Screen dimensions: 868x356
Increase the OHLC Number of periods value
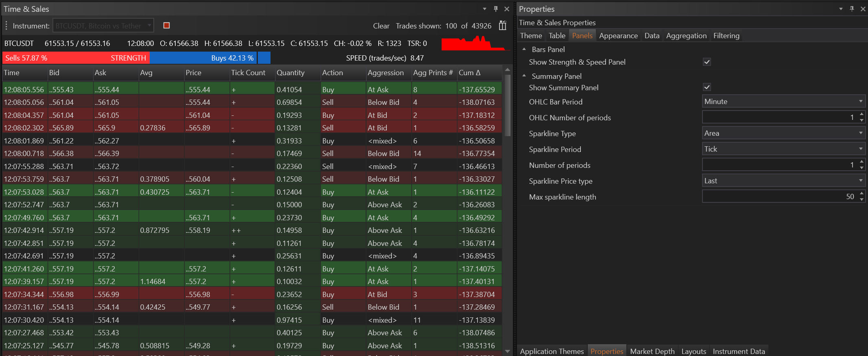[x=861, y=115]
